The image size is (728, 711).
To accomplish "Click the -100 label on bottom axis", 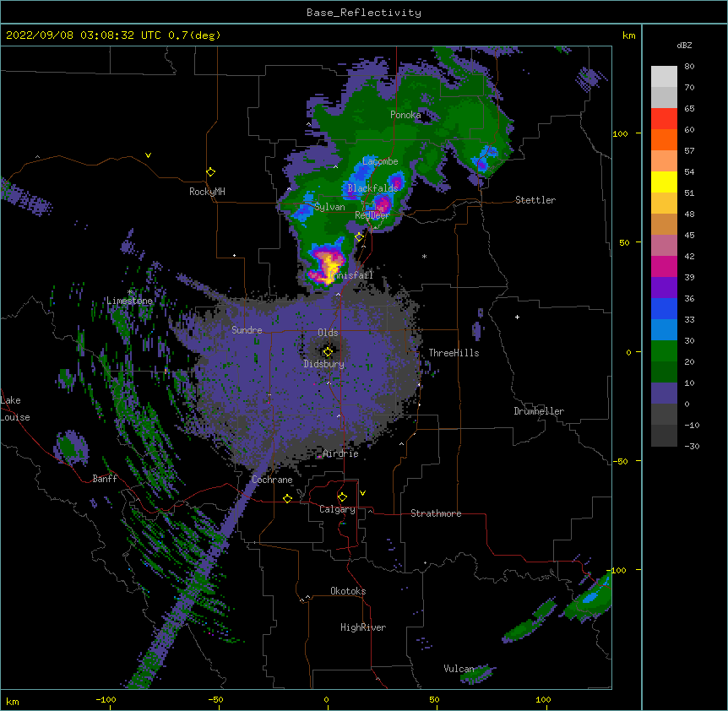I will point(106,699).
